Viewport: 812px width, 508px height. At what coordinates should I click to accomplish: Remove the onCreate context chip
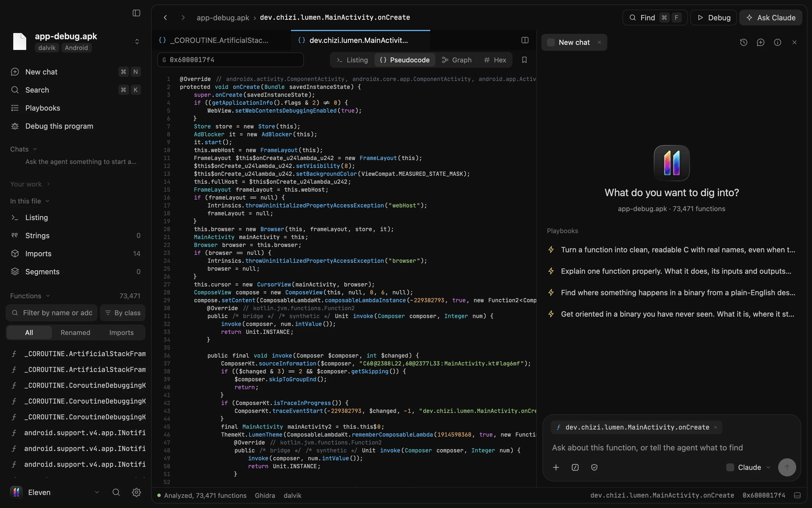(x=715, y=427)
